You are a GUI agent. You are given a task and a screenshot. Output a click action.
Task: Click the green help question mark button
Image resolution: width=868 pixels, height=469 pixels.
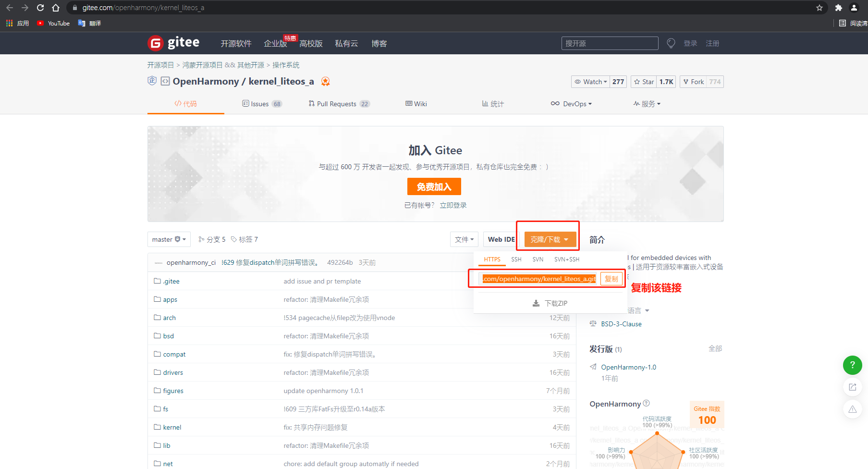point(853,365)
